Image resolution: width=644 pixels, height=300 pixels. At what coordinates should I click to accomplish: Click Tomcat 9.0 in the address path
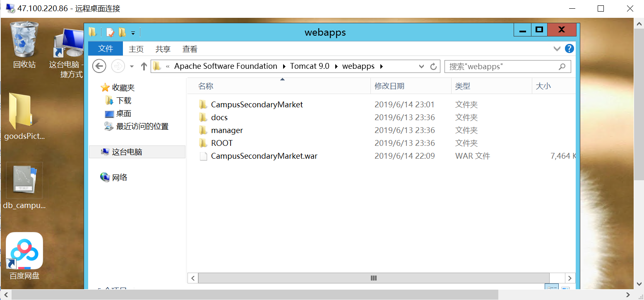[x=310, y=66]
